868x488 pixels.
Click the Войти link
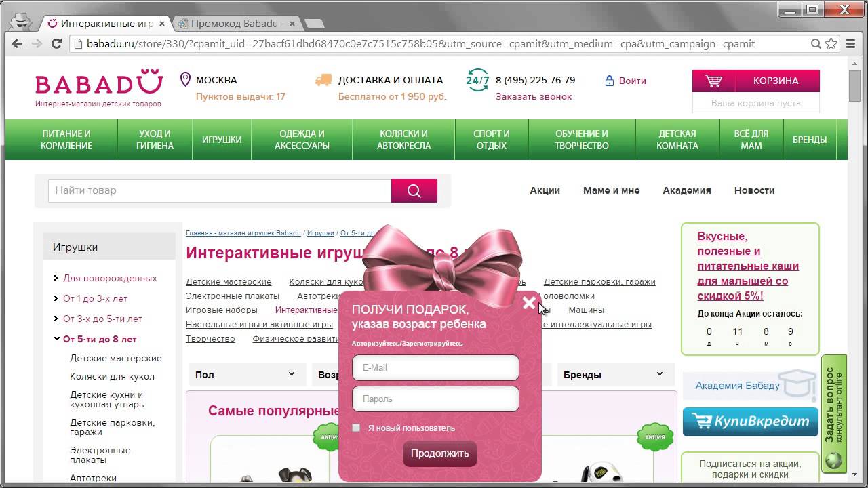632,80
